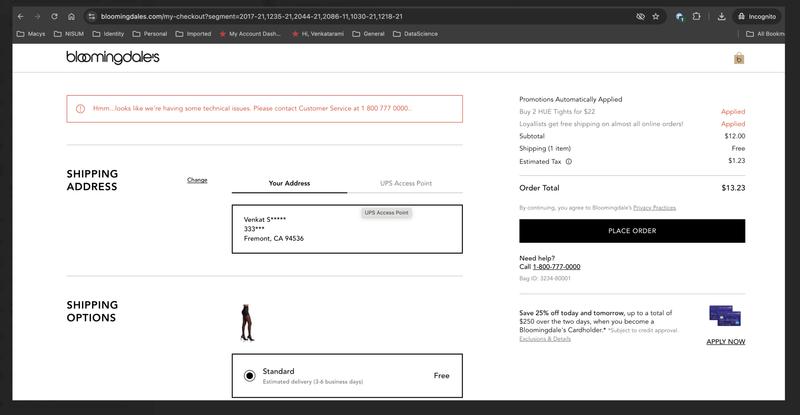Click Order Total amount $13.23
The image size is (800, 415).
[x=733, y=188]
